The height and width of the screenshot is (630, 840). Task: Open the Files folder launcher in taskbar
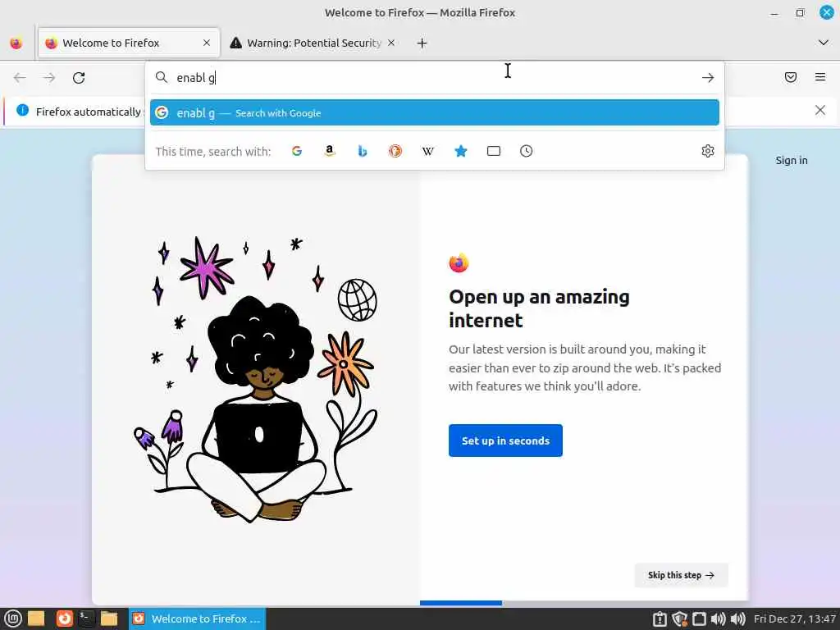[x=36, y=619]
